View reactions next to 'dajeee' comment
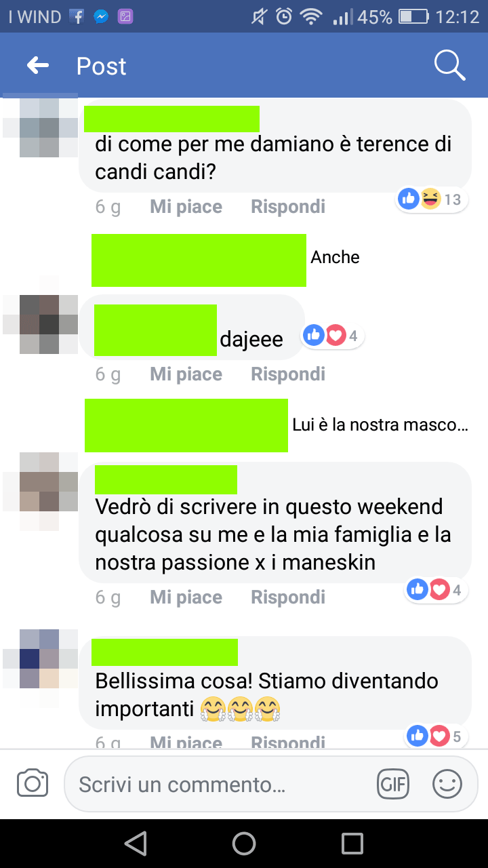The height and width of the screenshot is (868, 488). [332, 334]
